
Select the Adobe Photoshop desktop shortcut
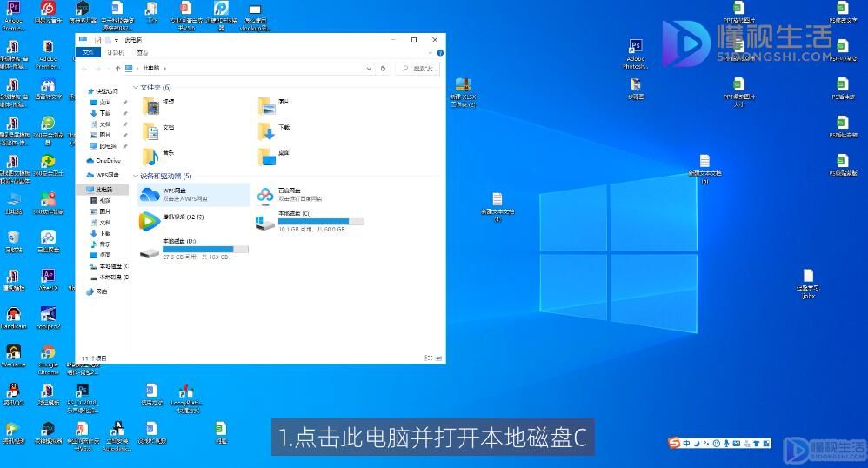(x=636, y=54)
